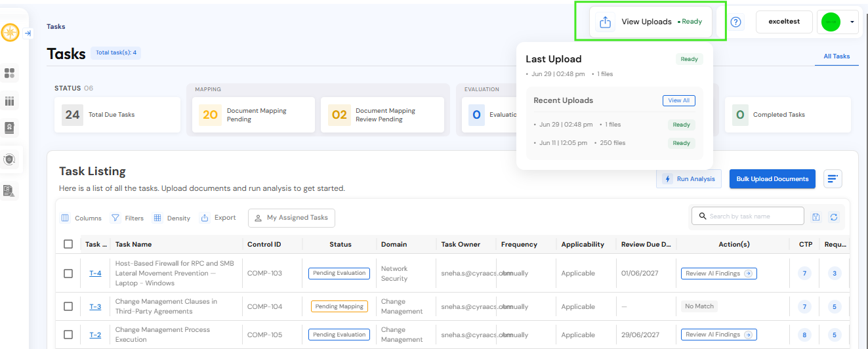
Task: Open the dashboard grid icon in sidebar
Action: (x=10, y=73)
